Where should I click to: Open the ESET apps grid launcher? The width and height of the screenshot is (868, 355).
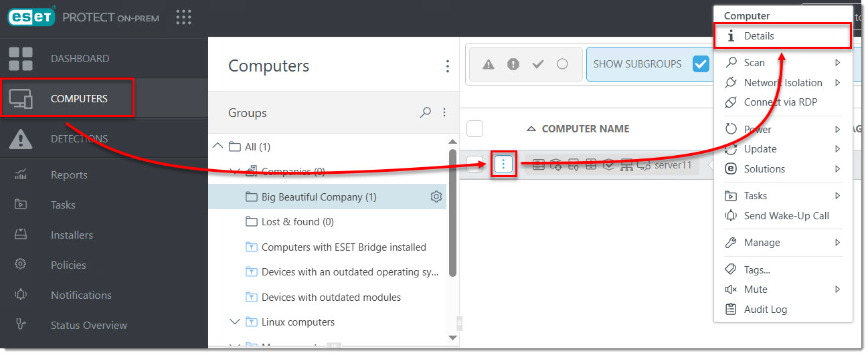tap(183, 17)
